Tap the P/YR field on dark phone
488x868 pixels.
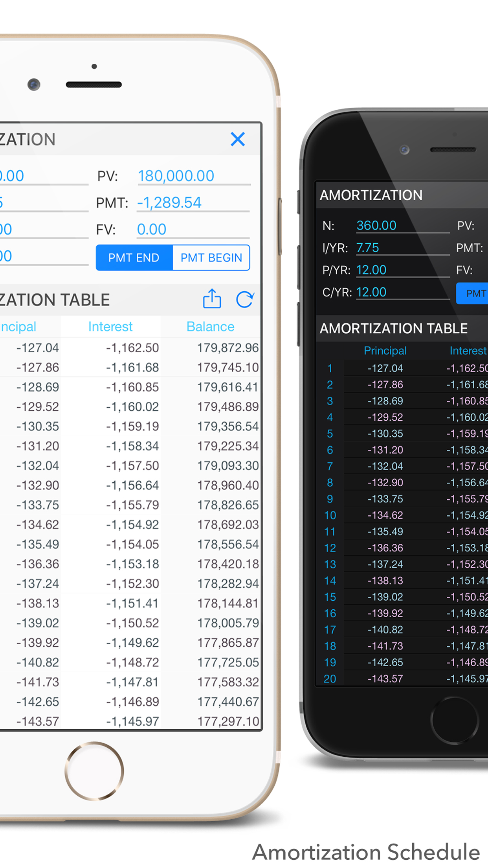(371, 270)
